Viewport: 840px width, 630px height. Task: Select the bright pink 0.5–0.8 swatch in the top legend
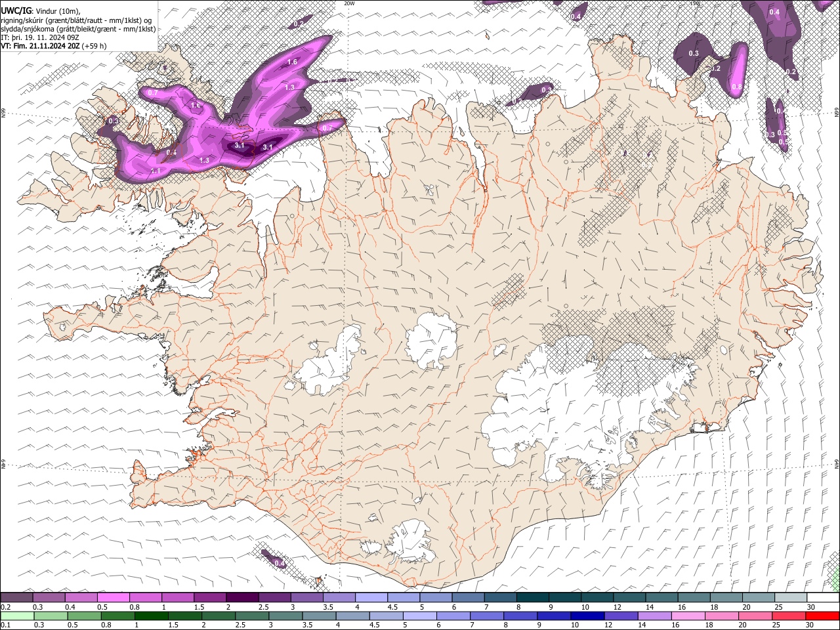(113, 598)
